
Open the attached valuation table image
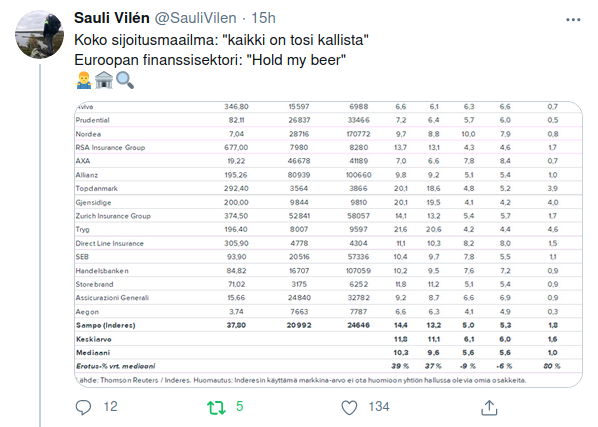[328, 244]
